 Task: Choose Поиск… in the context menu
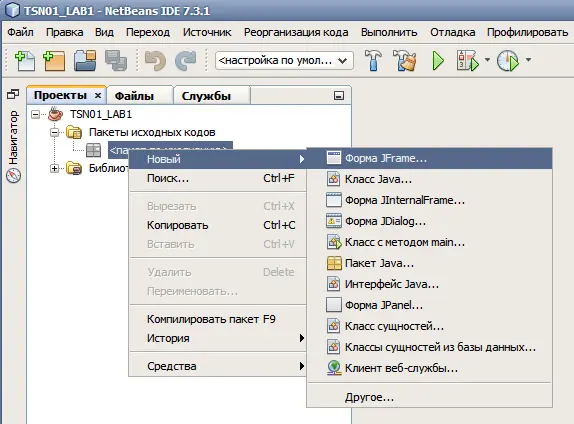pyautogui.click(x=218, y=178)
